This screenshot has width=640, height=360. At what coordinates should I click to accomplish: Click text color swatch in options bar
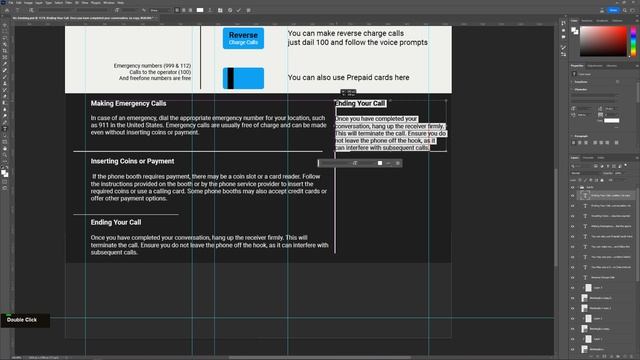[x=200, y=10]
